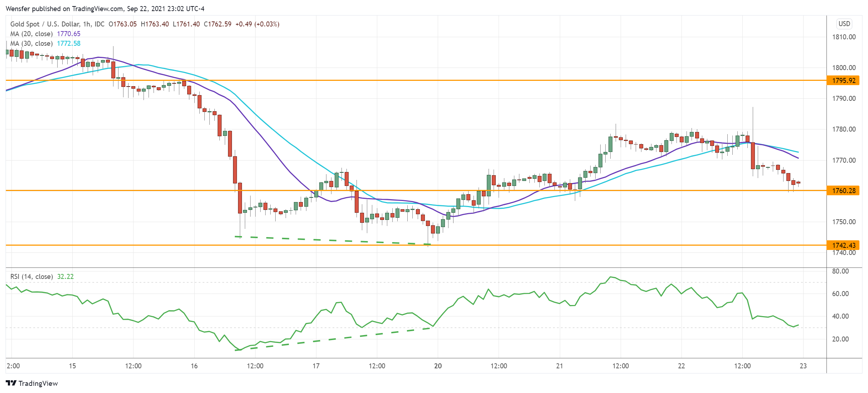
Task: Click the TradingView wordmark text at bottom
Action: pos(38,383)
